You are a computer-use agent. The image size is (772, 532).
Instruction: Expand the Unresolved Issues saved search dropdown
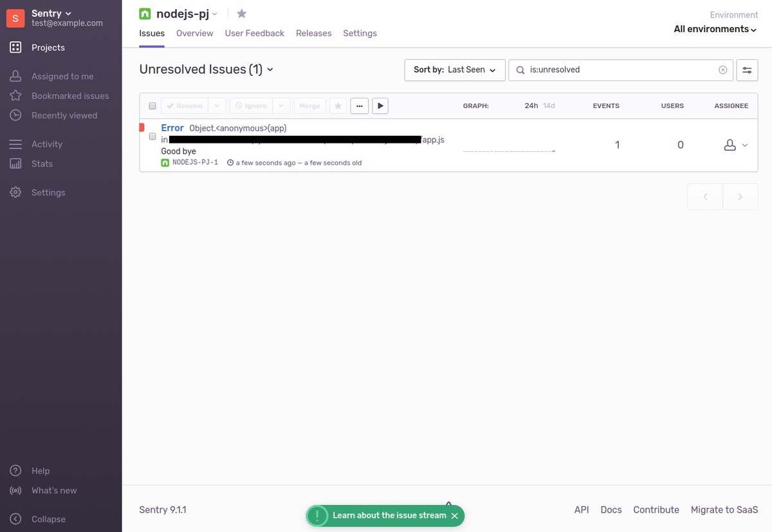[x=206, y=69]
